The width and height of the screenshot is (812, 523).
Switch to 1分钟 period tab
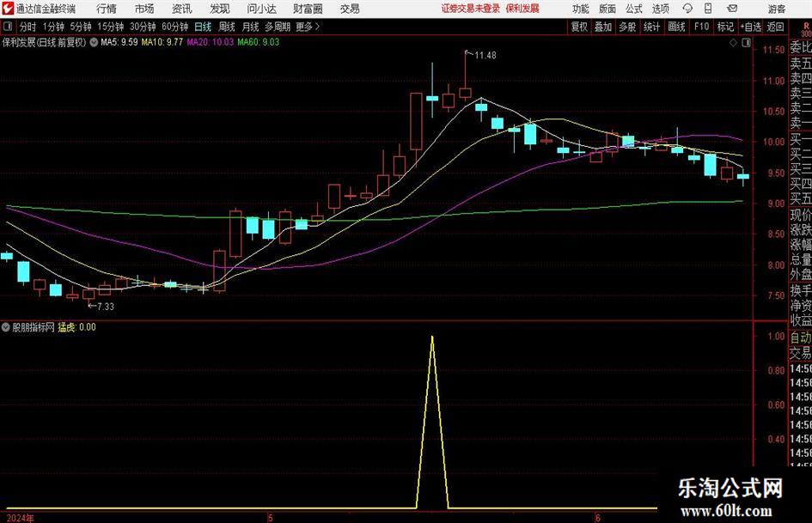(x=53, y=27)
